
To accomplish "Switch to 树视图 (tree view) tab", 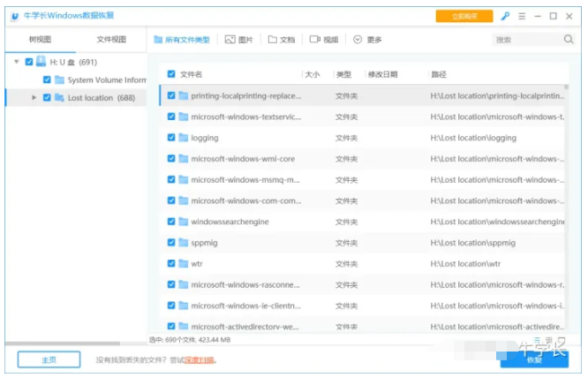I will point(40,40).
